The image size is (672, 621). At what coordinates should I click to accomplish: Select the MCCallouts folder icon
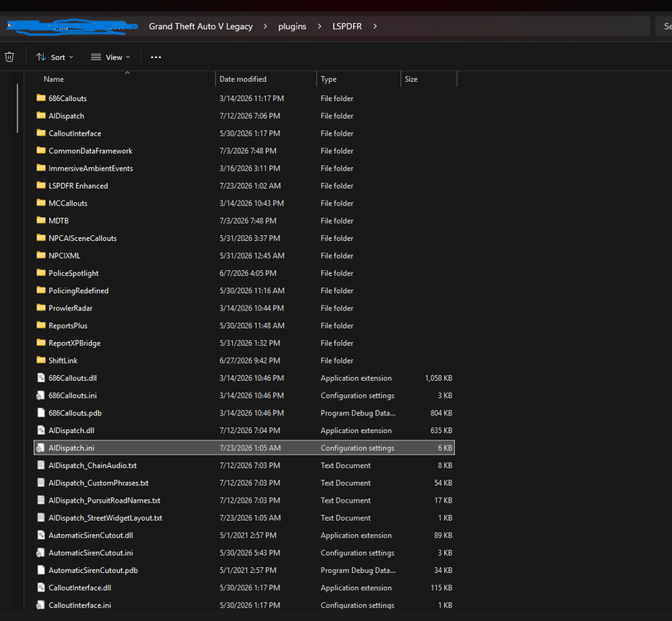[x=41, y=203]
